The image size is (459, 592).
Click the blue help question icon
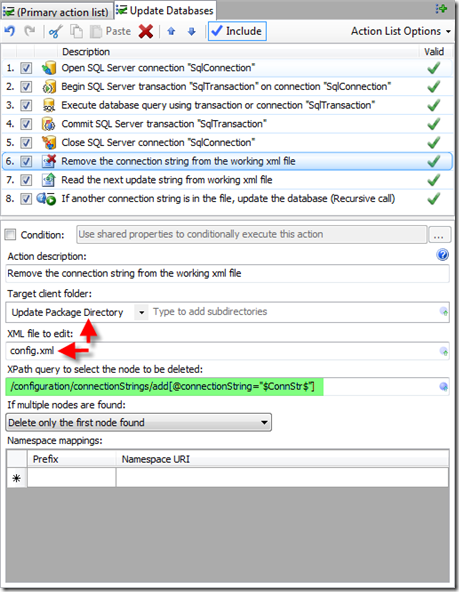click(442, 255)
